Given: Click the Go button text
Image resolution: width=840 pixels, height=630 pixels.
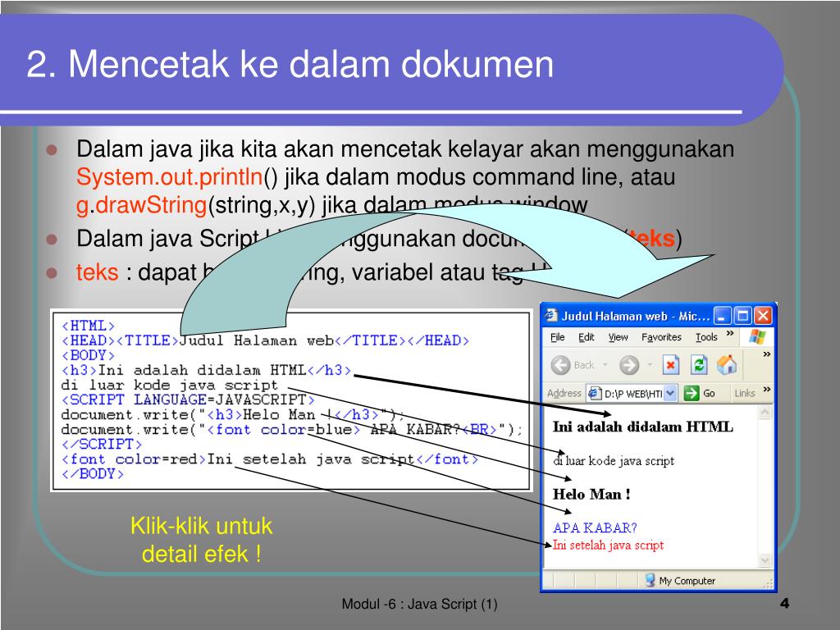Looking at the screenshot, I should point(709,393).
